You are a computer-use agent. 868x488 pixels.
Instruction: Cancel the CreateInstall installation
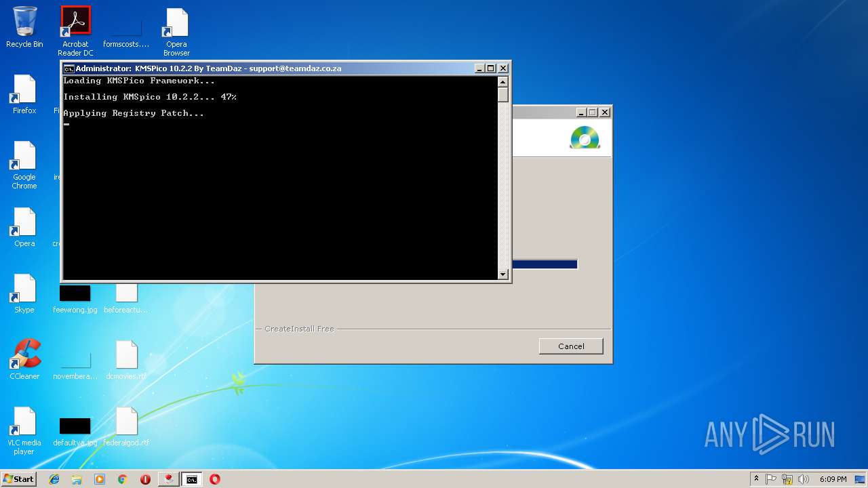pos(571,346)
